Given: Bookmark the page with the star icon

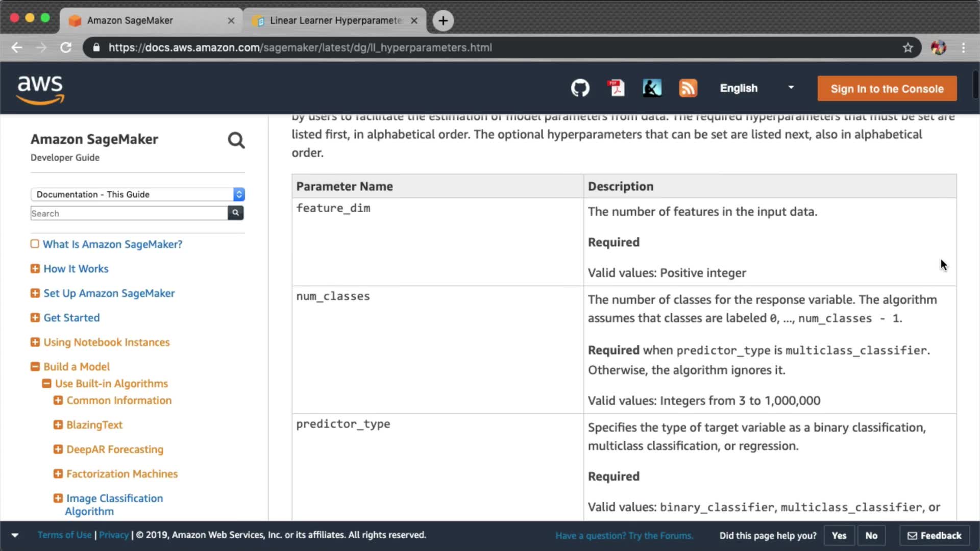Looking at the screenshot, I should (908, 47).
